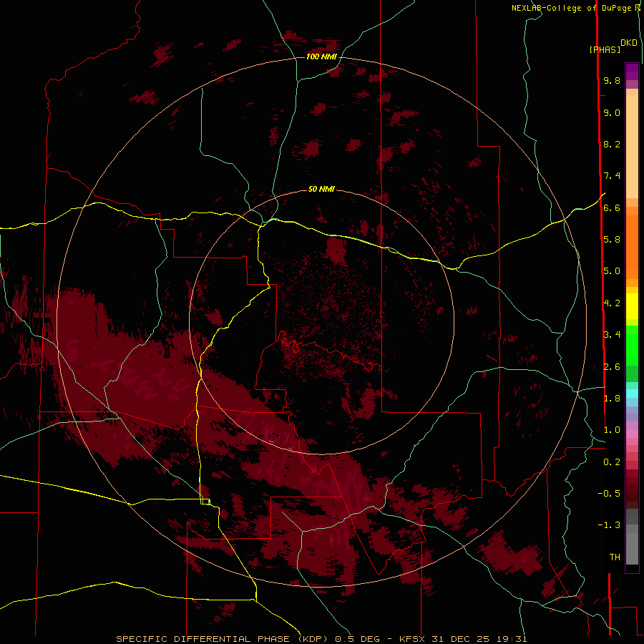Viewport: 644px width, 644px height.
Task: Click the DKD label above the color scale
Action: click(x=628, y=42)
